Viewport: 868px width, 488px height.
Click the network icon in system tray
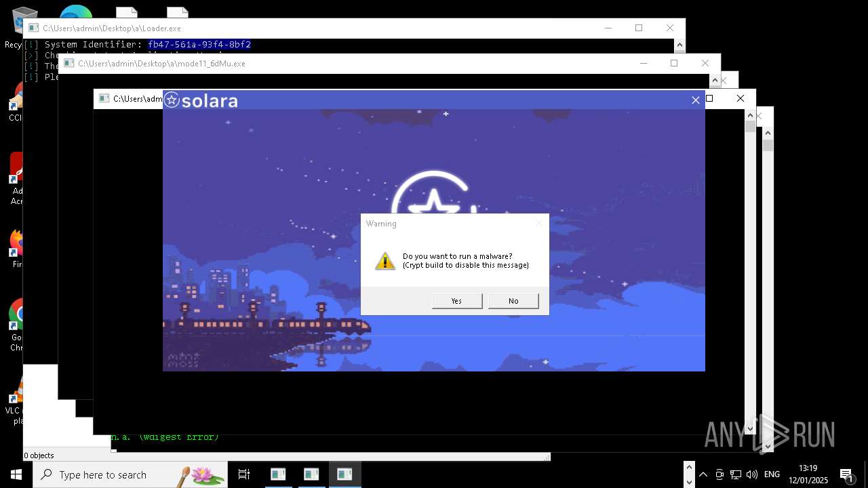click(736, 474)
